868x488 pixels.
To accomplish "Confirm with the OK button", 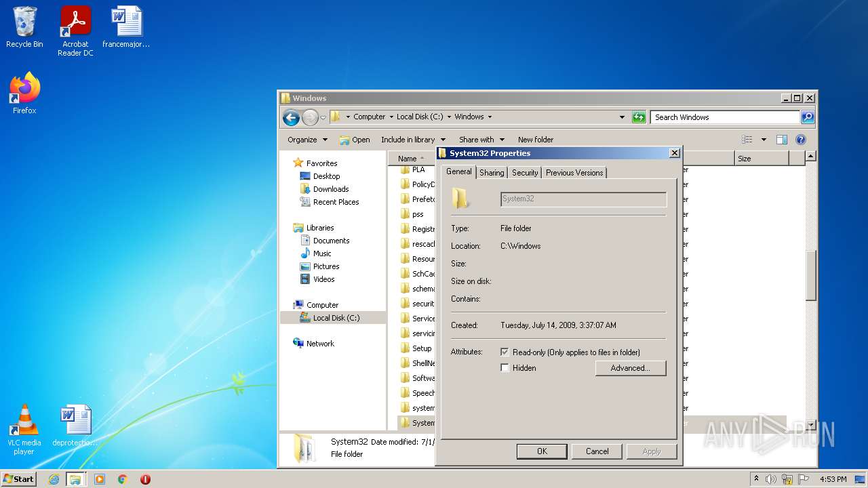I will click(x=542, y=451).
